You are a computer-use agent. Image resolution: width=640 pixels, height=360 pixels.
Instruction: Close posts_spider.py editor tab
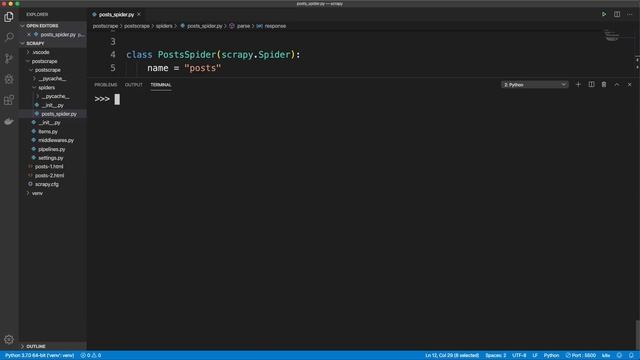pos(139,14)
